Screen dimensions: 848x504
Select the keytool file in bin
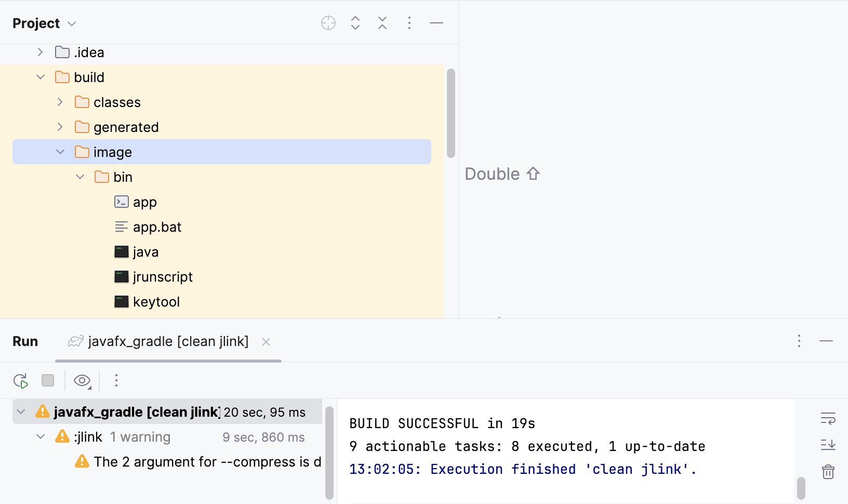click(156, 302)
